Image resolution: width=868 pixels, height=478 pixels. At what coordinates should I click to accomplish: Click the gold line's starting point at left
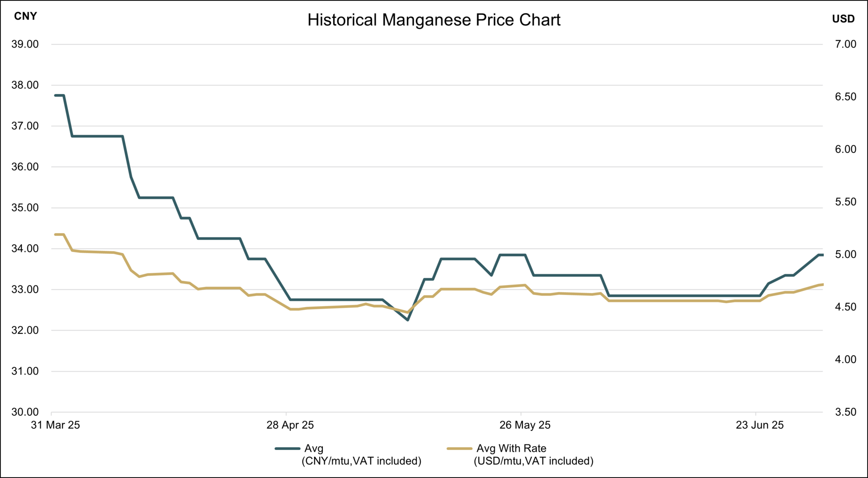pyautogui.click(x=56, y=234)
